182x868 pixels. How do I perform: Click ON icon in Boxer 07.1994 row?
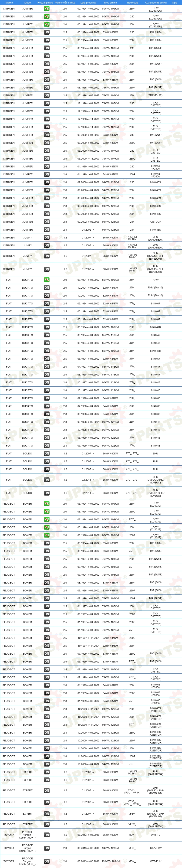click(x=47, y=575)
